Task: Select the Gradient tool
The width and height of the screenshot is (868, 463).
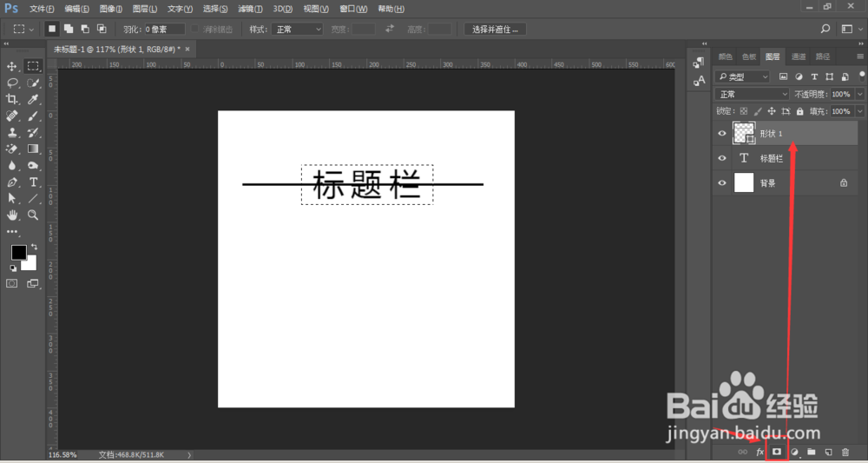Action: [33, 149]
